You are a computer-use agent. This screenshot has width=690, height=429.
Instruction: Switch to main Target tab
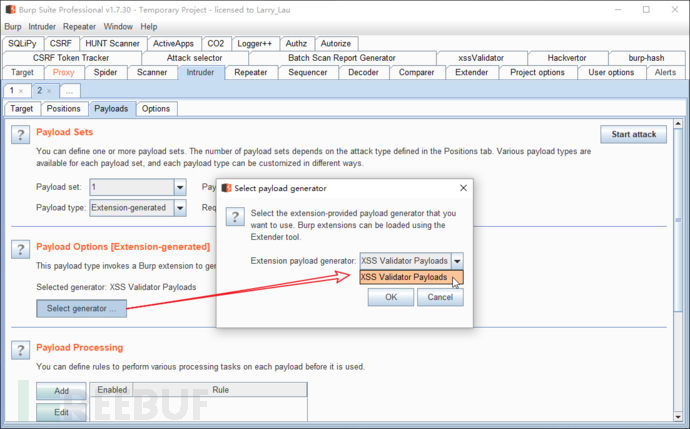click(22, 72)
